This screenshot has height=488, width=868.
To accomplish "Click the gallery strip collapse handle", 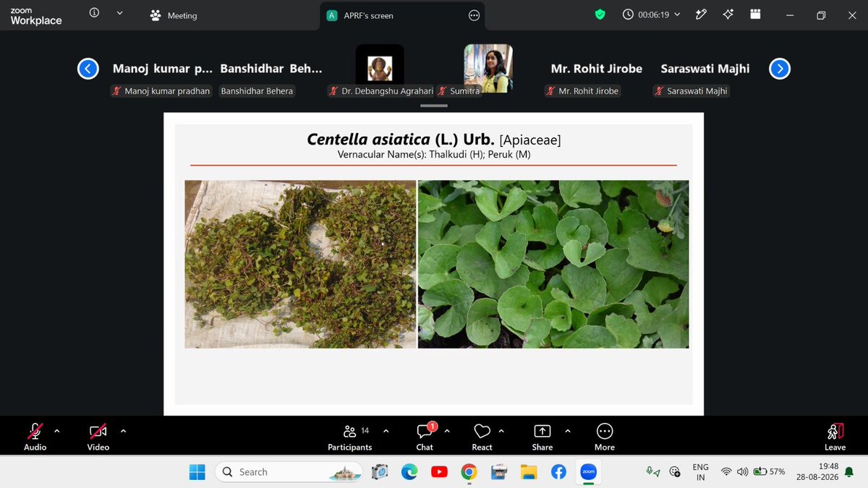I will [x=434, y=106].
